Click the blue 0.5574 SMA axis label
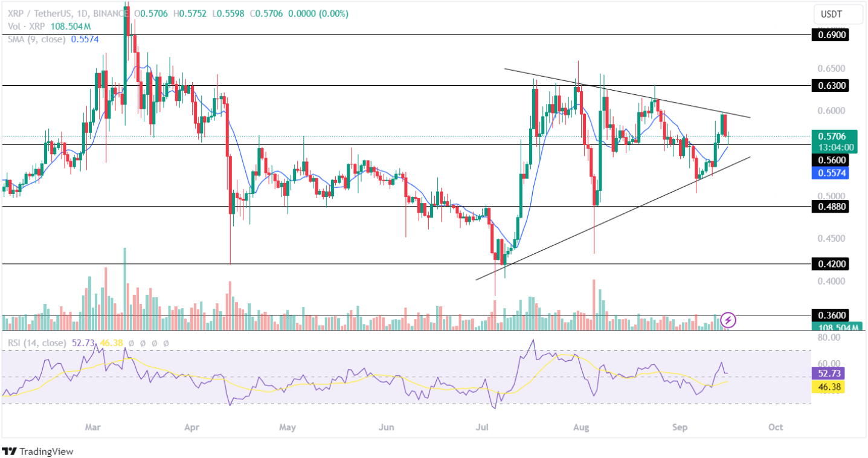 pyautogui.click(x=831, y=173)
